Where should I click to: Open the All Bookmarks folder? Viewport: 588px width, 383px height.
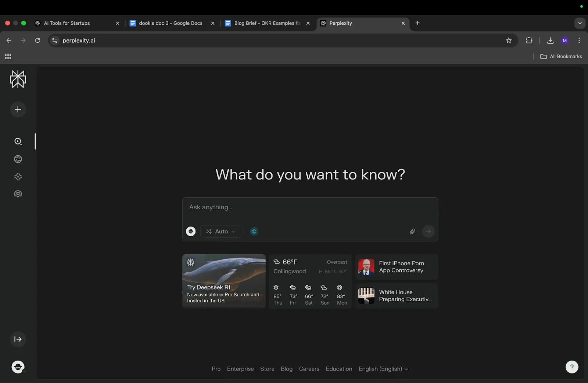[x=561, y=56]
